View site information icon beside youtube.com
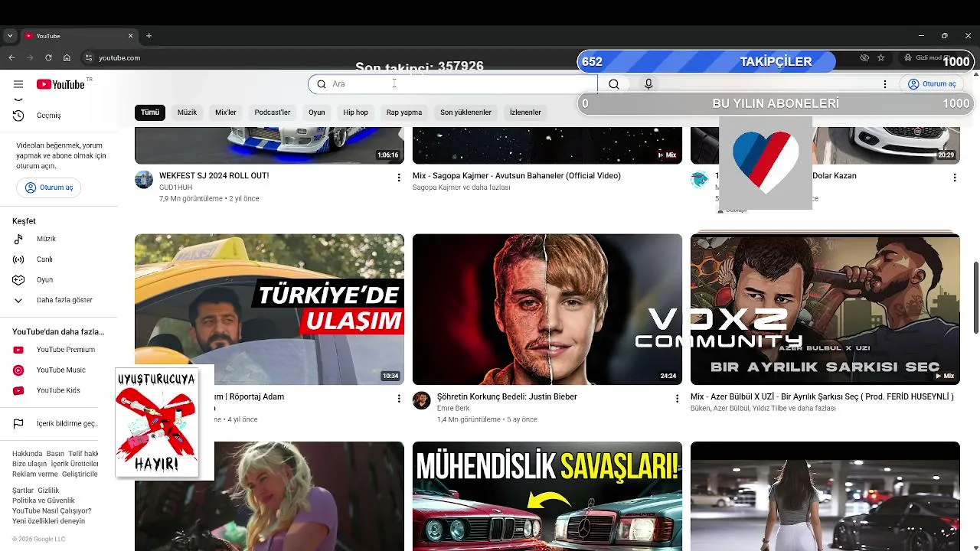This screenshot has height=551, width=980. coord(88,57)
